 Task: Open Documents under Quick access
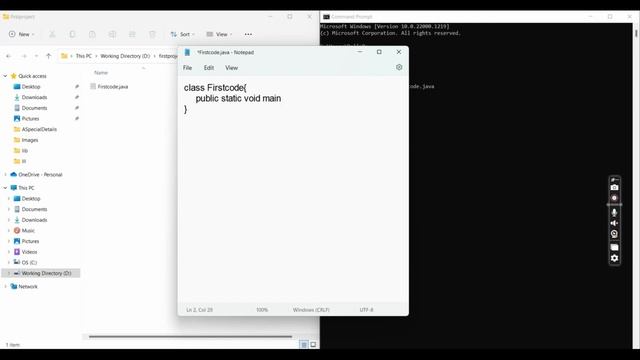(34, 108)
